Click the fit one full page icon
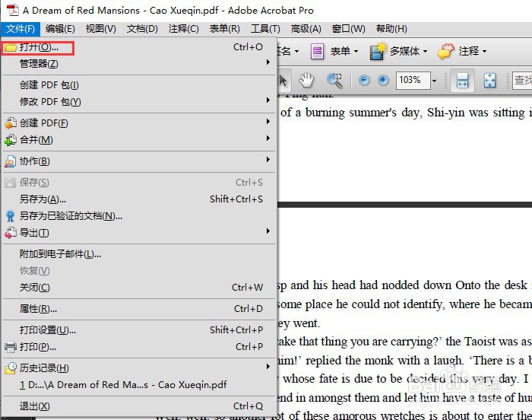This screenshot has height=420, width=532. coord(489,81)
